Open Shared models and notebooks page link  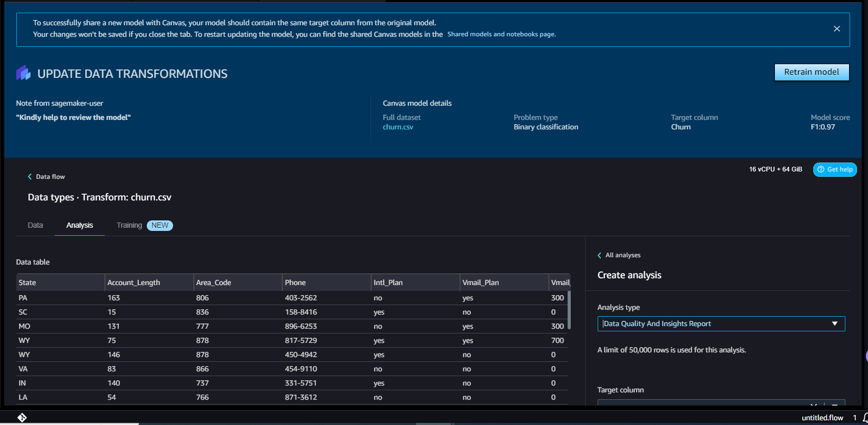[501, 34]
